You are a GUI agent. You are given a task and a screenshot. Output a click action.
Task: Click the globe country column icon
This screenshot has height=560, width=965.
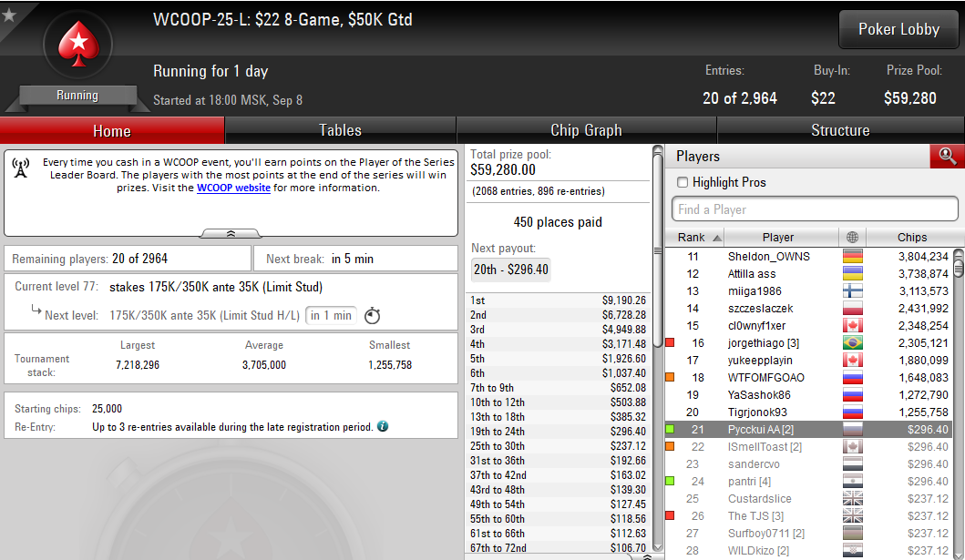pos(852,238)
